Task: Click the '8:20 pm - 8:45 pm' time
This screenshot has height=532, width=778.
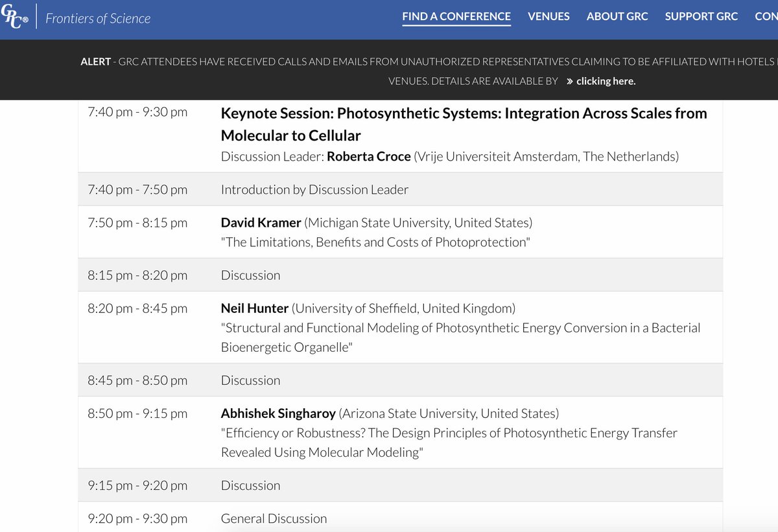Action: [x=137, y=308]
